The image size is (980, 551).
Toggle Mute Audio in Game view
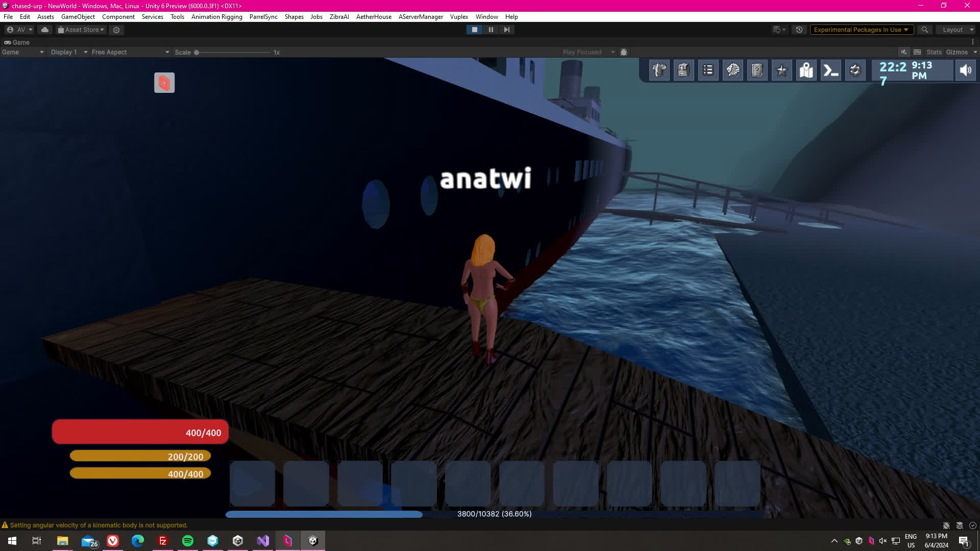click(903, 52)
